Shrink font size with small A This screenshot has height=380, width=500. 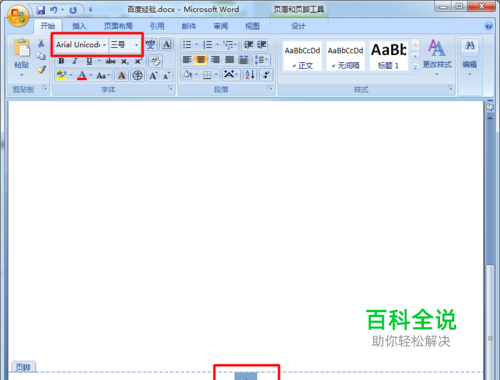click(167, 75)
